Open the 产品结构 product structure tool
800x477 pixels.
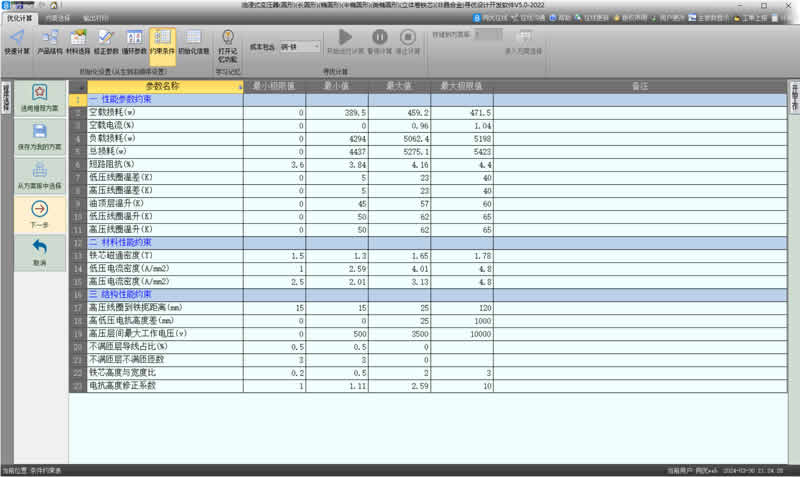[x=49, y=42]
